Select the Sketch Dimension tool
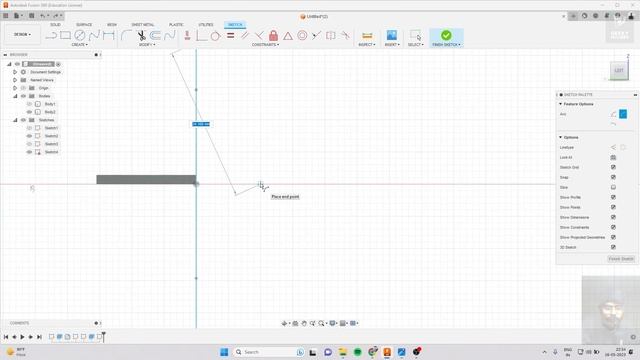This screenshot has height=360, width=640. (109, 36)
